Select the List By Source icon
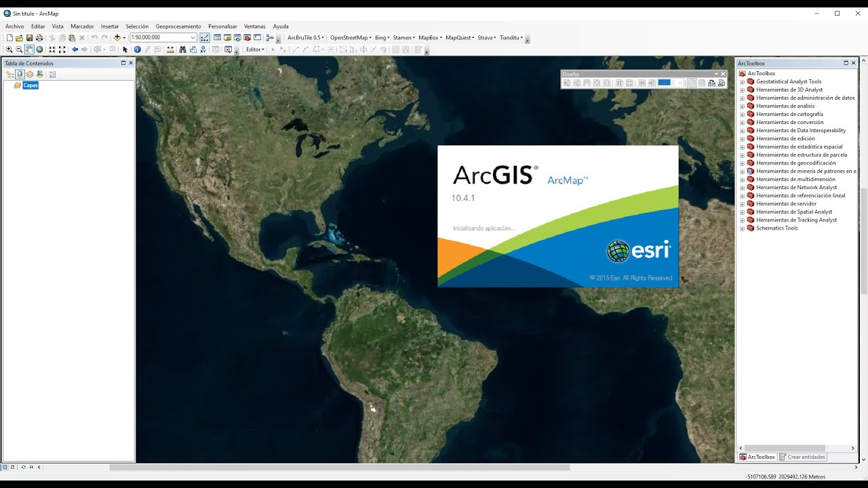 [x=20, y=75]
